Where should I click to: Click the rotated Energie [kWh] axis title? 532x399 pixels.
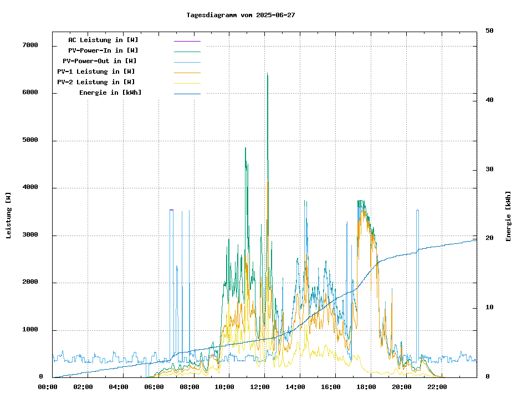click(508, 216)
